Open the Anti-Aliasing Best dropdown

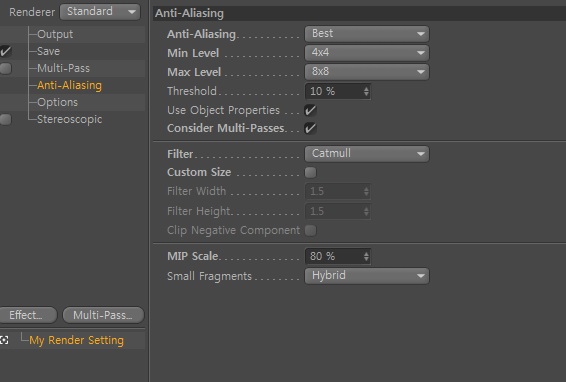click(367, 34)
